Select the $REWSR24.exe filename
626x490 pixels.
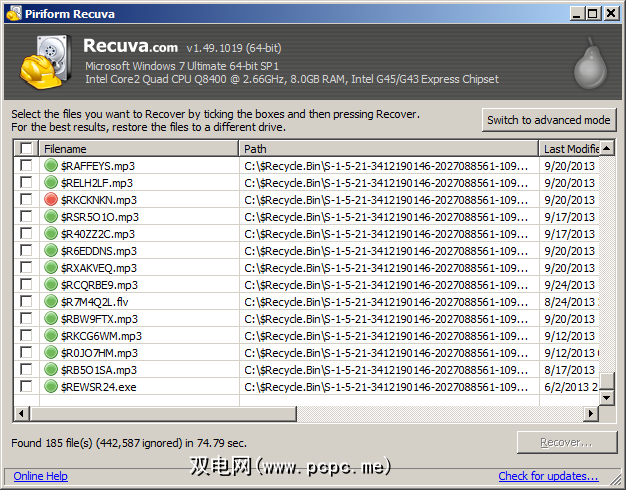(99, 387)
